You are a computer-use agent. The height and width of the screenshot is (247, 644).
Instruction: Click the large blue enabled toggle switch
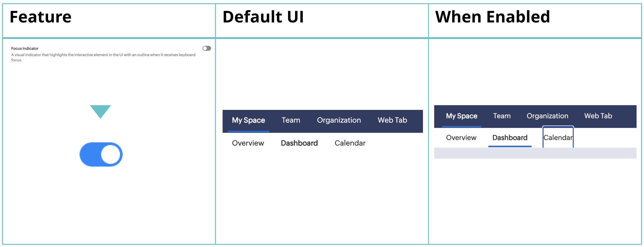click(x=101, y=154)
